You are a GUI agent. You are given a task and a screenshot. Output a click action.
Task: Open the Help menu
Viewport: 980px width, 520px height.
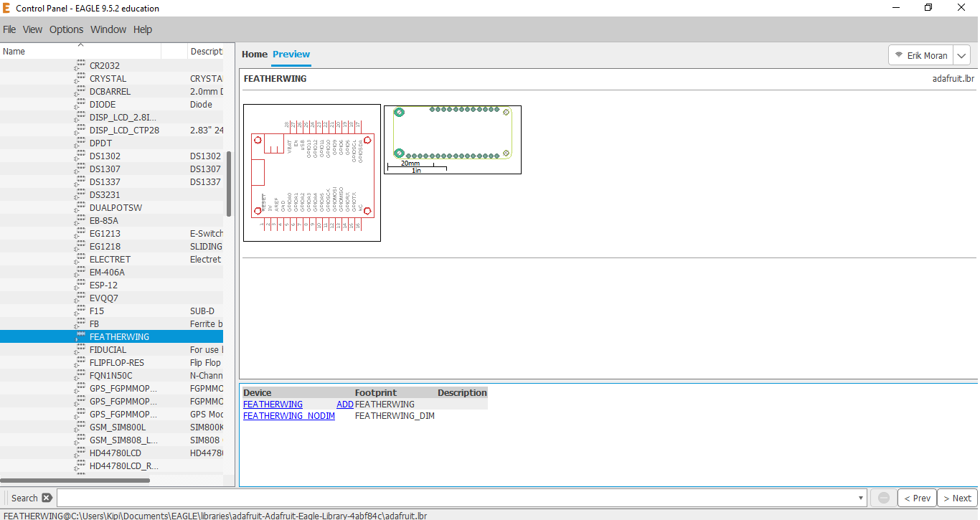coord(143,29)
